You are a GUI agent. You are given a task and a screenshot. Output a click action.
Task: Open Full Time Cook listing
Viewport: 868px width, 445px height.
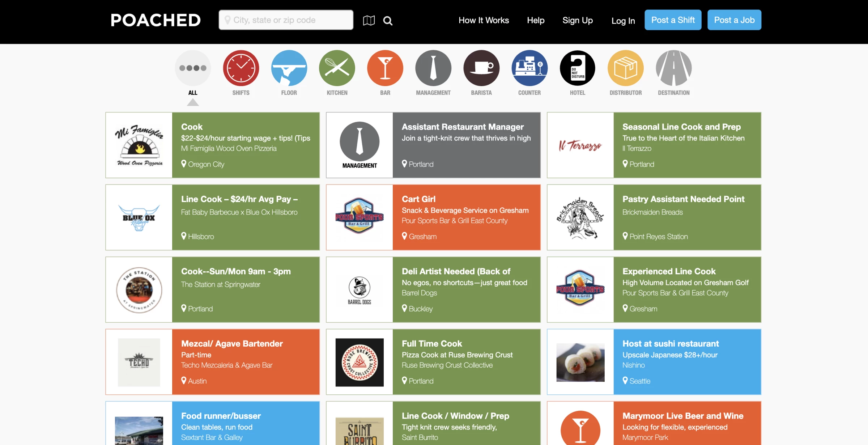[x=432, y=344]
